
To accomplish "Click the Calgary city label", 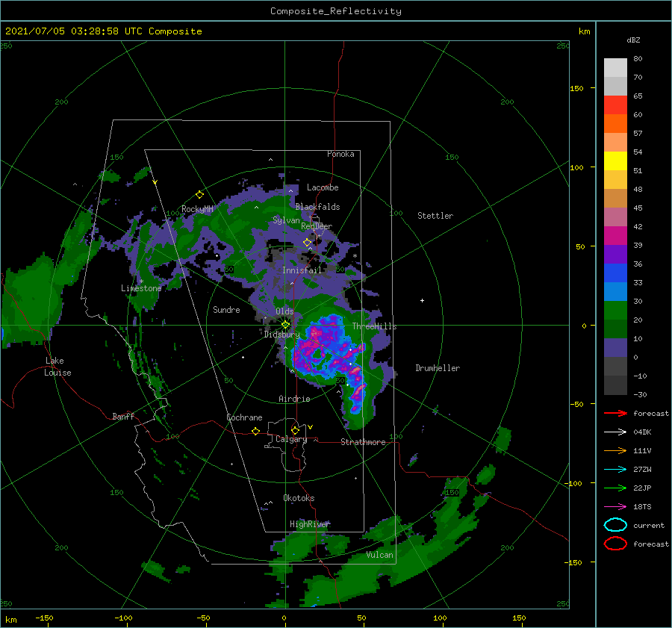I will click(x=291, y=439).
